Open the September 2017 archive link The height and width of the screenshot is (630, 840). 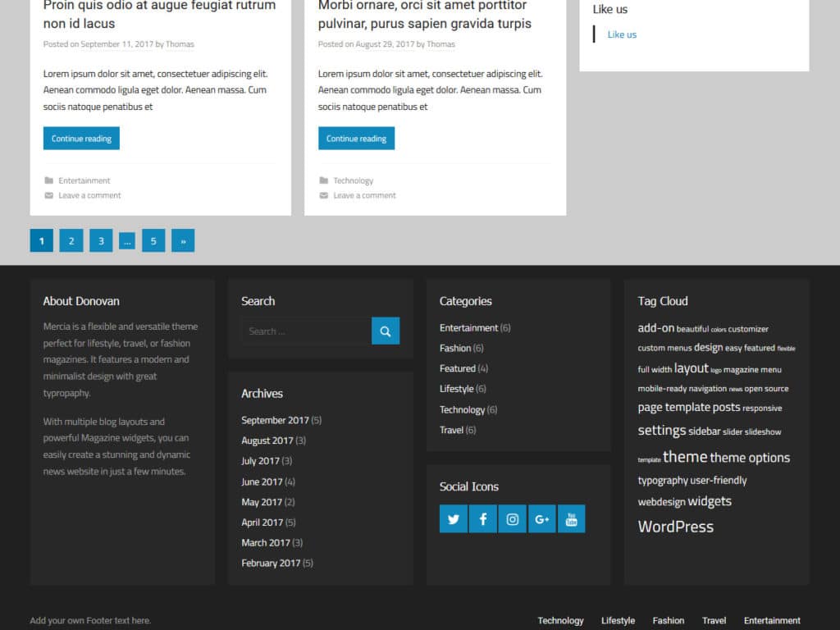pos(275,420)
